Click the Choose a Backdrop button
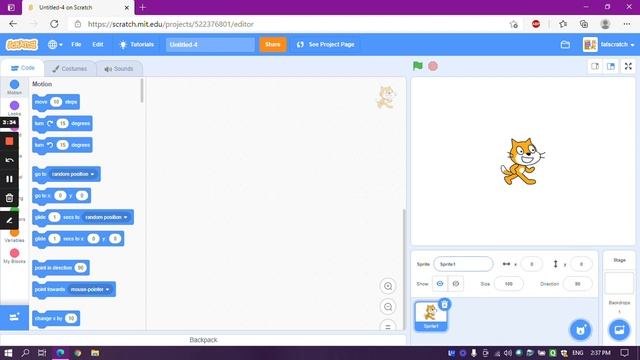 tap(619, 330)
